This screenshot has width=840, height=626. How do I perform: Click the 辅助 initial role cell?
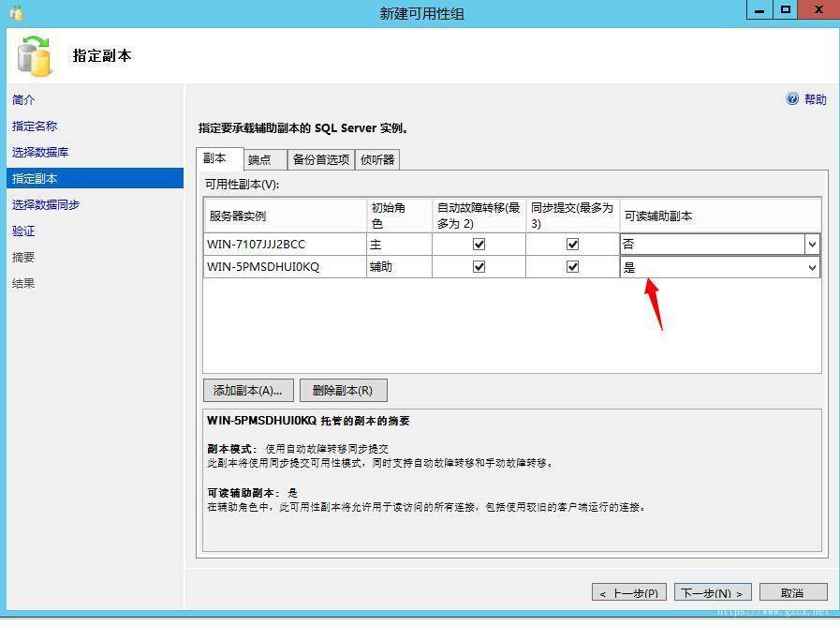[x=399, y=267]
